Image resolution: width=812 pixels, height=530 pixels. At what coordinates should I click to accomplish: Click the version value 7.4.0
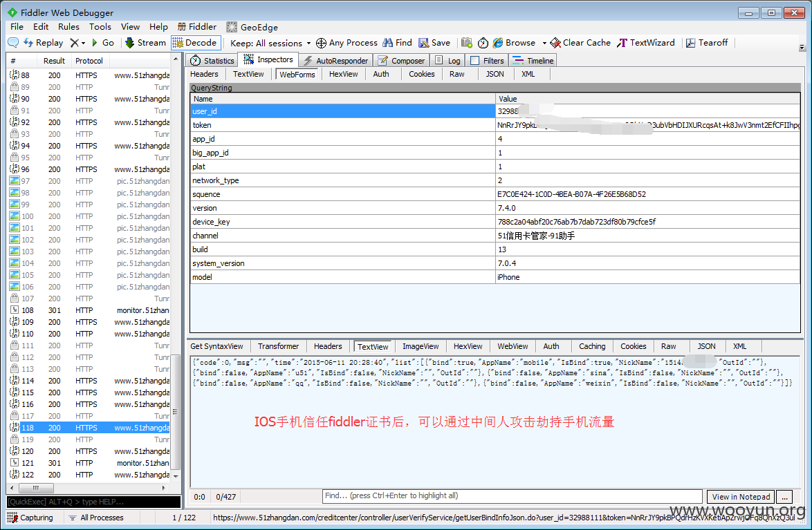506,208
